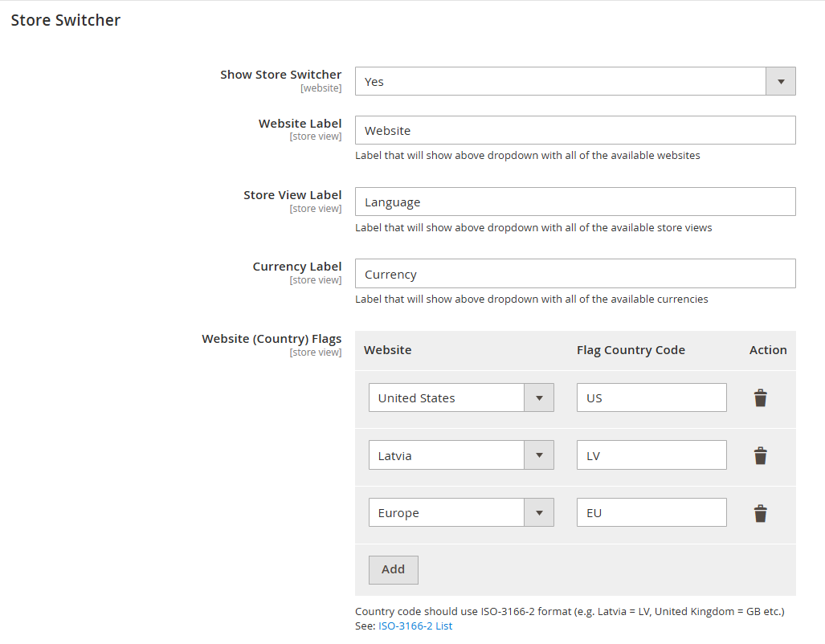825x644 pixels.
Task: Click the US flag country code field
Action: (651, 397)
